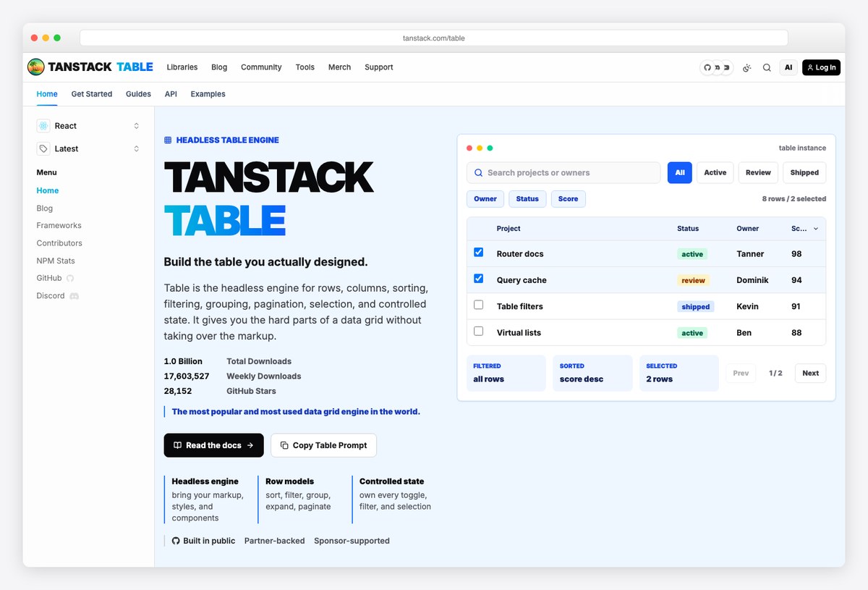Click the Read the docs button
The height and width of the screenshot is (590, 868).
pos(214,445)
